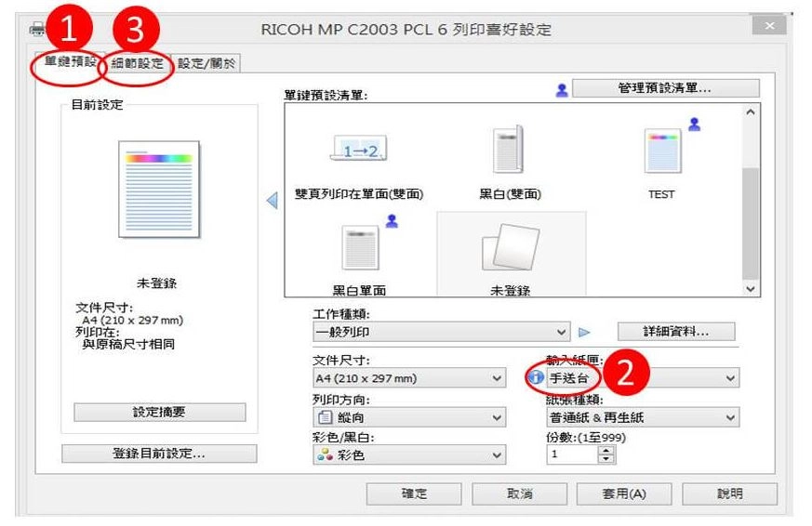This screenshot has width=812, height=526.
Task: Click the 取消 button
Action: tap(519, 493)
